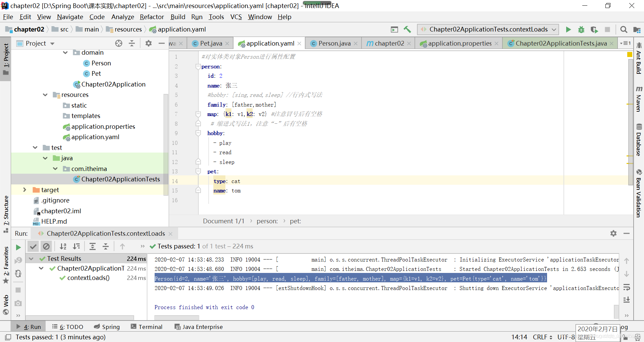The width and height of the screenshot is (644, 342).
Task: Switch to the Person.java tab
Action: click(334, 43)
